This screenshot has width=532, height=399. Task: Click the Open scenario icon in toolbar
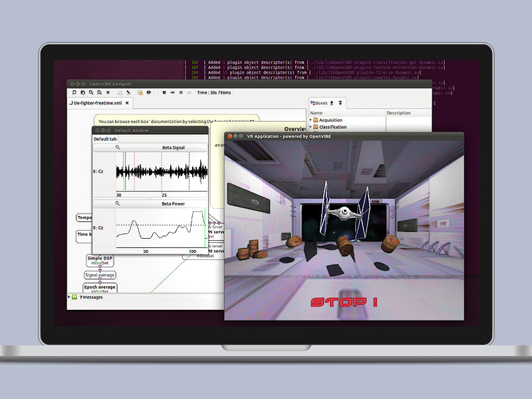[x=83, y=92]
